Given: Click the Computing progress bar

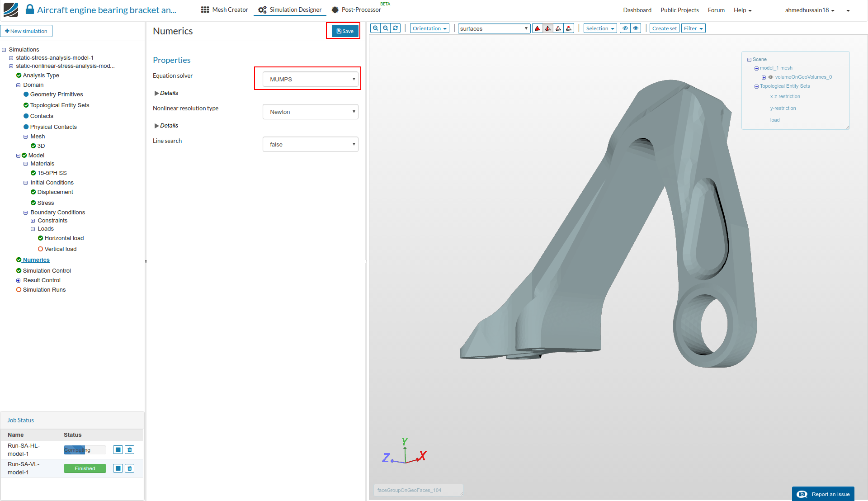Looking at the screenshot, I should coord(85,450).
